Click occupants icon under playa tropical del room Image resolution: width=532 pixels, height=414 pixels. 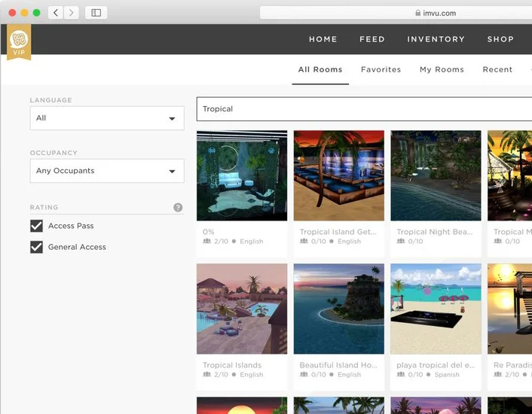click(401, 374)
